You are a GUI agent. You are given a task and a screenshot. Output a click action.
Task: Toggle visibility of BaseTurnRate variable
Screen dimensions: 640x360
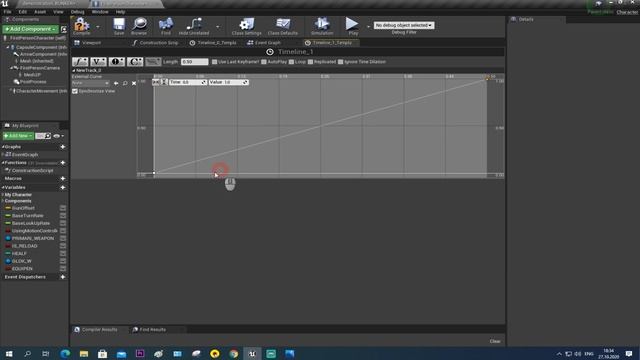pos(63,216)
